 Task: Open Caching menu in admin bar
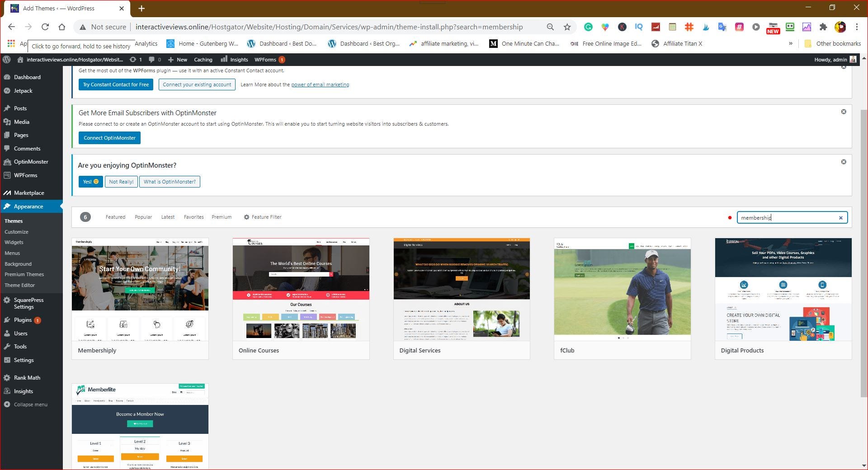point(203,60)
